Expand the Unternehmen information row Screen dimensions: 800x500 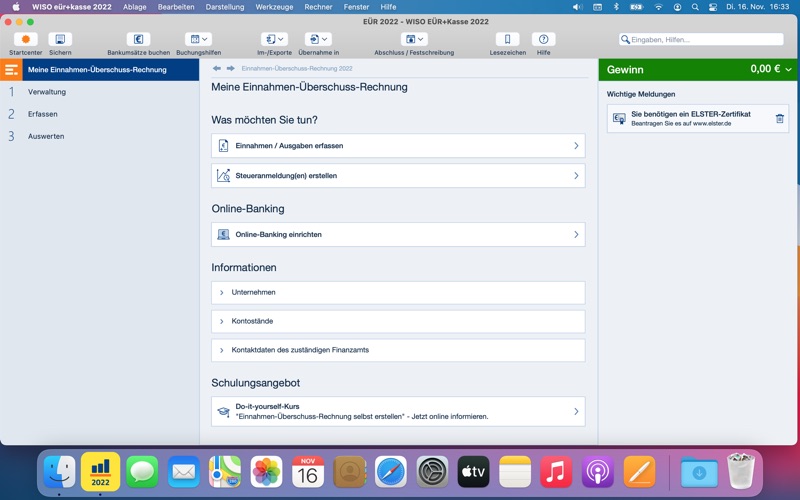398,292
